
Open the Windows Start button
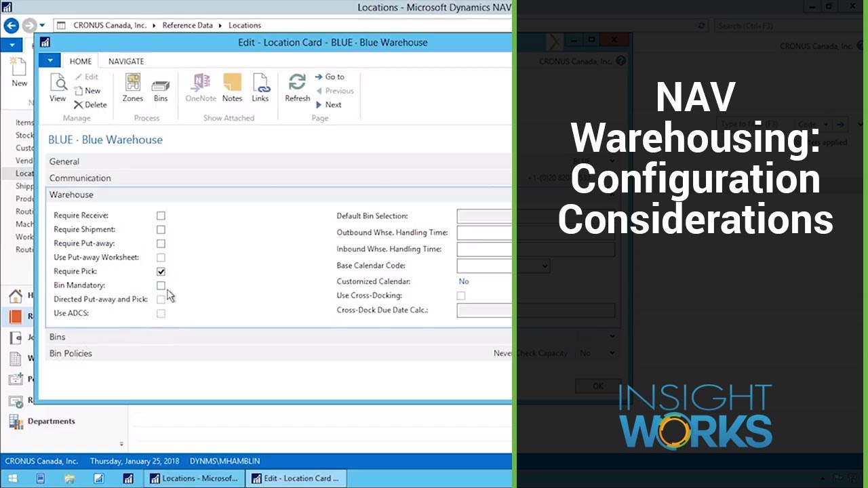tap(13, 479)
